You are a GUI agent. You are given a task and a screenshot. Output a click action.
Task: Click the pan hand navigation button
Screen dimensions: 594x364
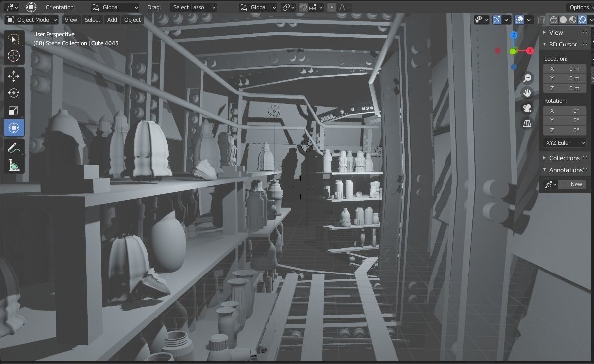pyautogui.click(x=527, y=92)
